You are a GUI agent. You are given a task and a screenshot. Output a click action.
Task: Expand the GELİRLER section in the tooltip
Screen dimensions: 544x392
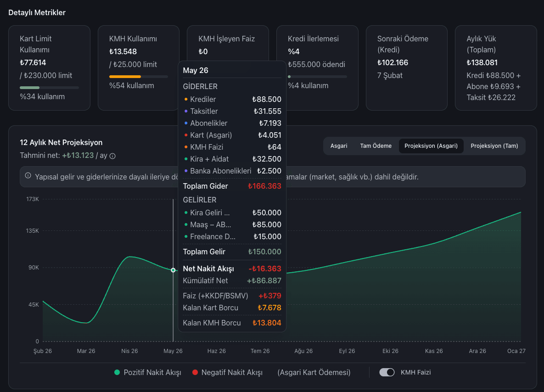199,200
